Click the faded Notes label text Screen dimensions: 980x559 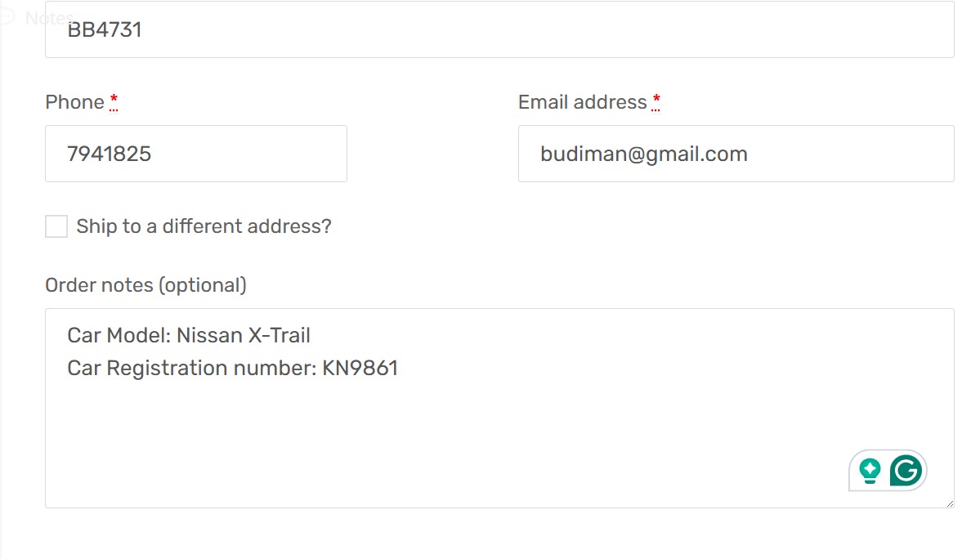point(49,17)
